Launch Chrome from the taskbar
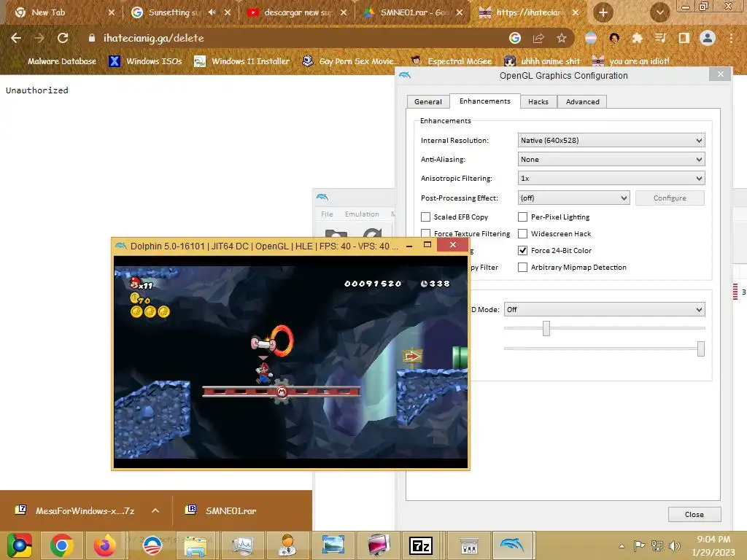747x560 pixels. [x=62, y=545]
